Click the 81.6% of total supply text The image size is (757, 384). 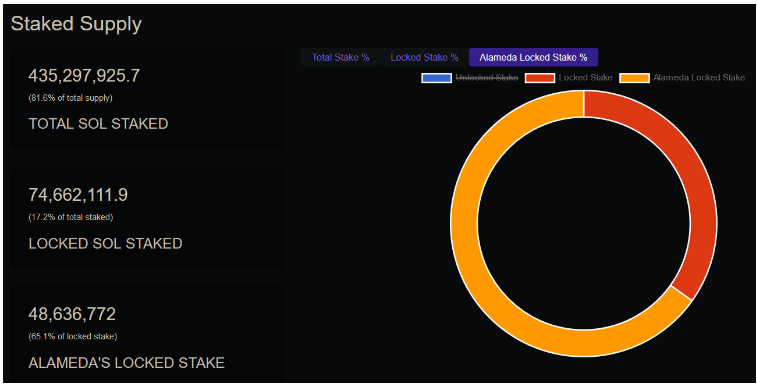tap(70, 98)
